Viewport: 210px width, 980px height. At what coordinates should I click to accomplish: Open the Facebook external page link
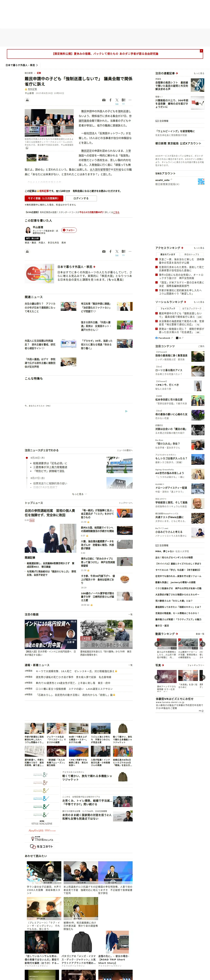164,338
